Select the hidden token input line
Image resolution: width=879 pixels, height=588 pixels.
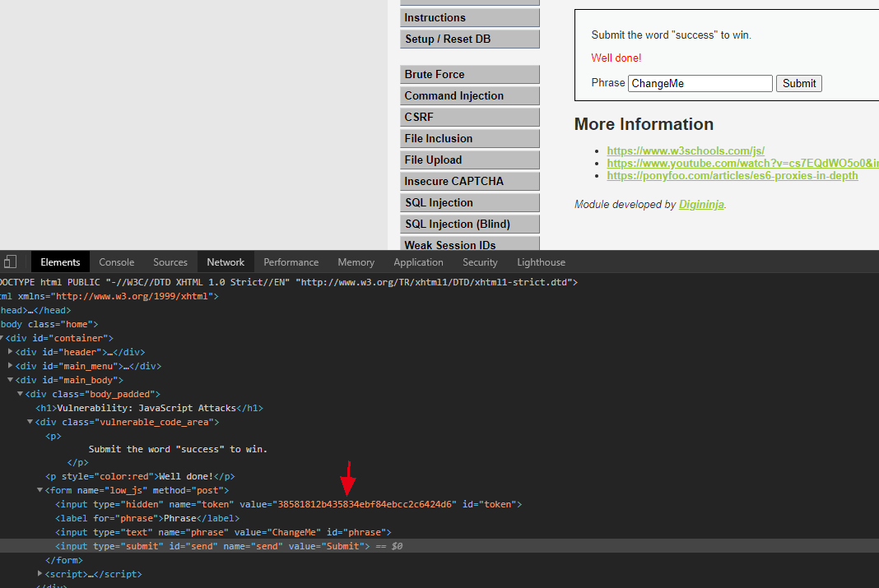coord(288,505)
